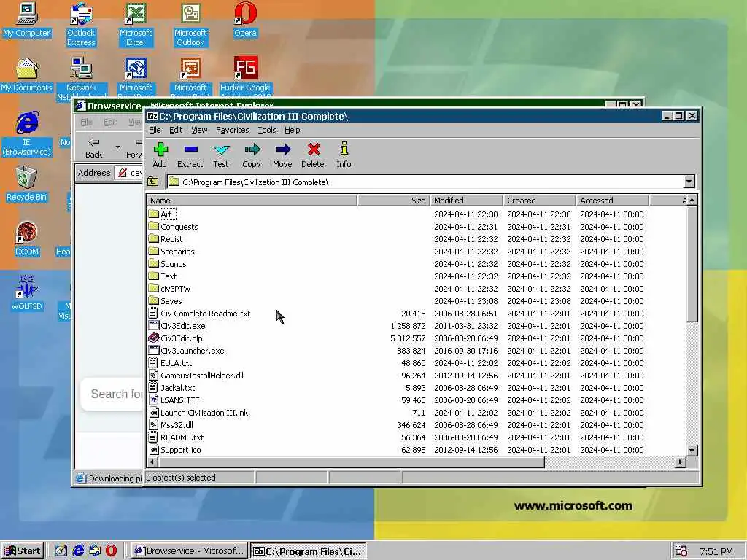Sort by Created column header
This screenshot has height=560, width=747.
[x=539, y=201]
